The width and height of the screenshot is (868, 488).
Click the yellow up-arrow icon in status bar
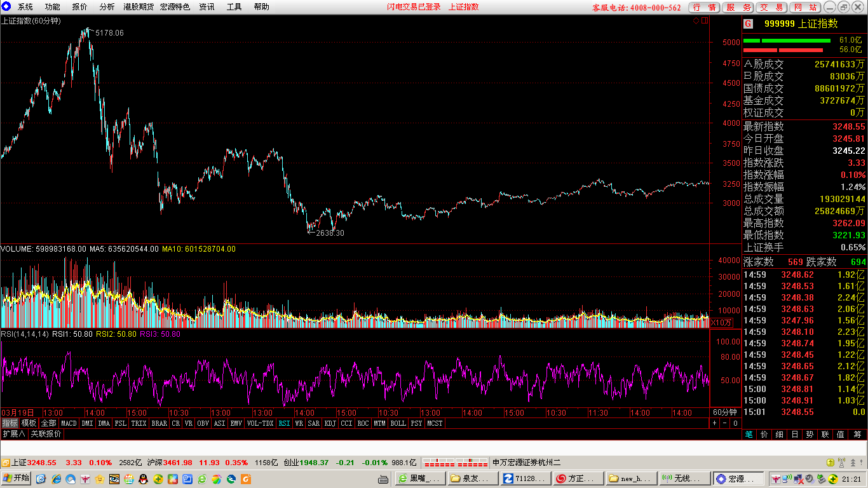coord(831,463)
